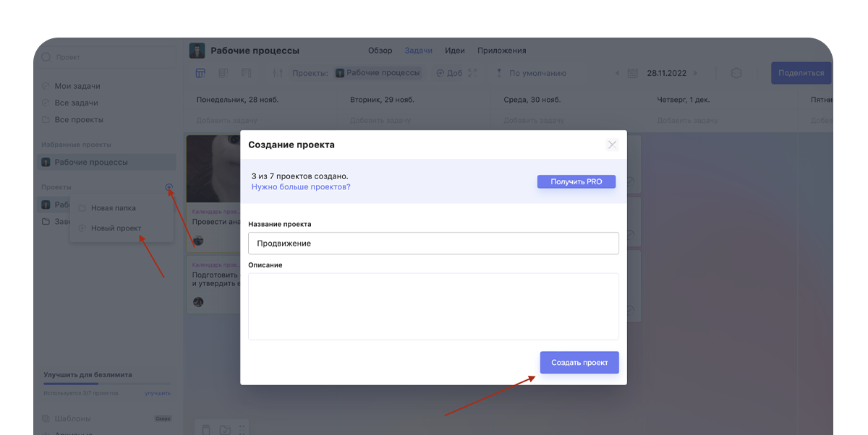Click the Поделиться button

801,73
